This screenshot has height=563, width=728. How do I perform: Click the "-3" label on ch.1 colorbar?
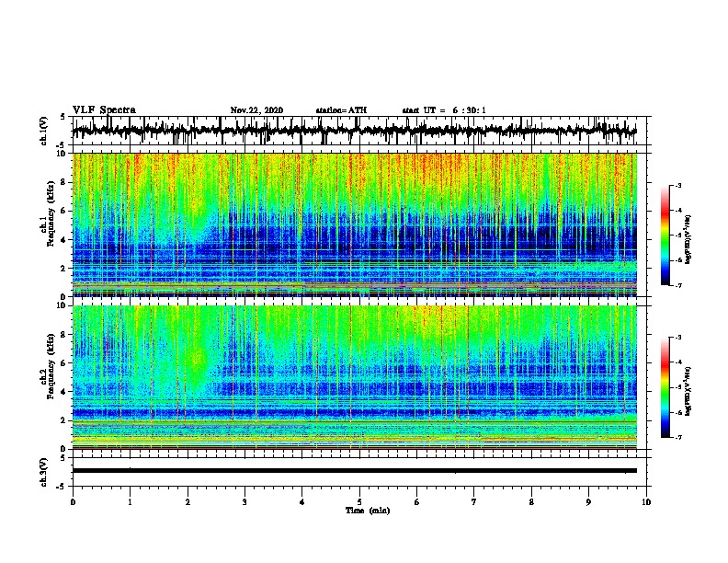[677, 185]
